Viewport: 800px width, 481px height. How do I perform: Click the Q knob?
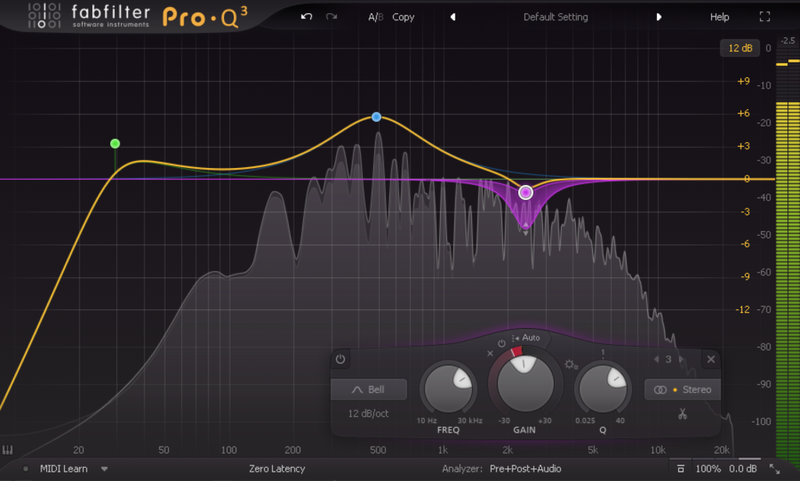pos(603,388)
